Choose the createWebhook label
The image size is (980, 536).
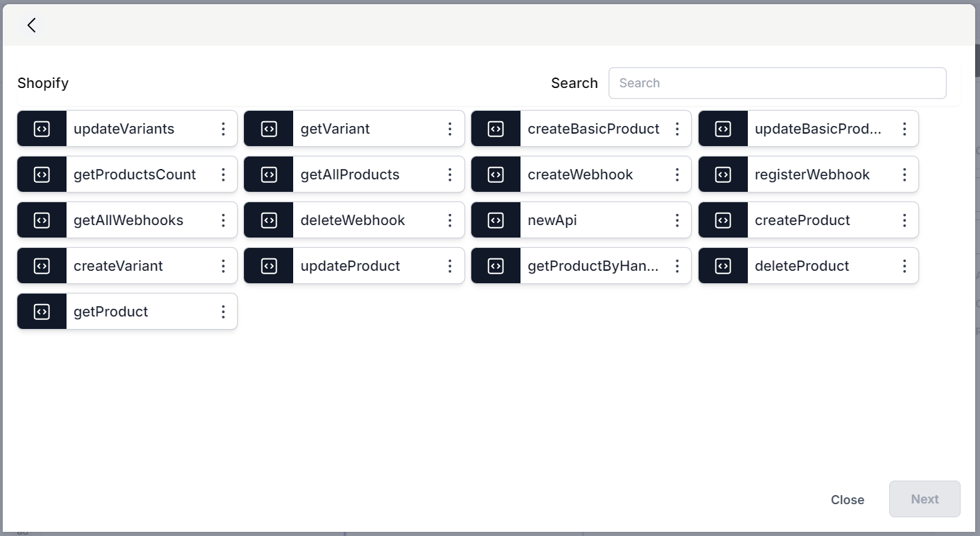pyautogui.click(x=581, y=175)
